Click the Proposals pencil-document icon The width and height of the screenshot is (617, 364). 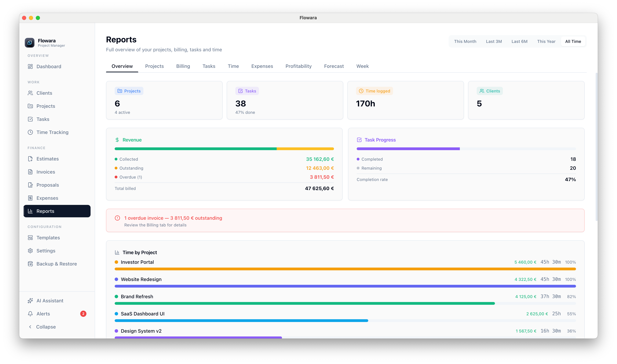click(30, 185)
